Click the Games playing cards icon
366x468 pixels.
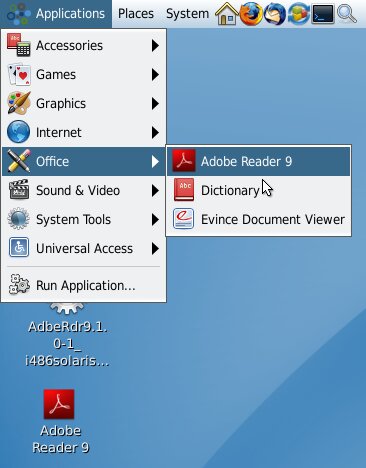(19, 74)
